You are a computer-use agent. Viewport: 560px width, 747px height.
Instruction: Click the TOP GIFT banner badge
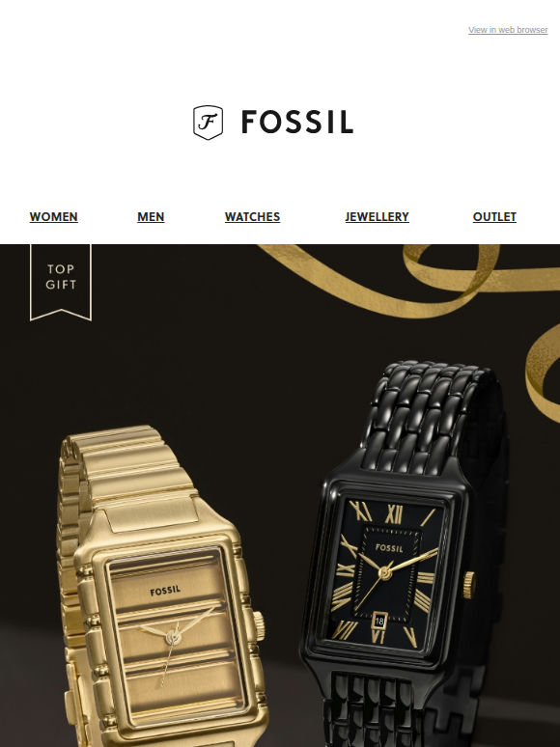pos(61,282)
